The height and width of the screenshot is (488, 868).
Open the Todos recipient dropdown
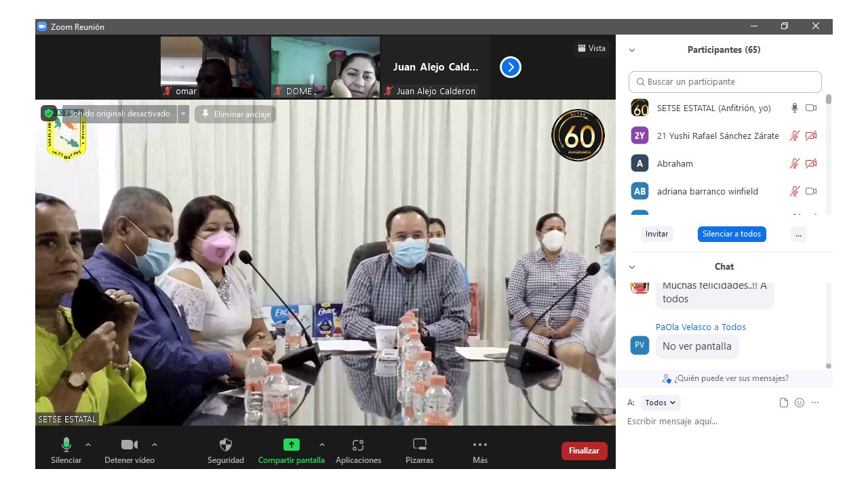coord(660,403)
